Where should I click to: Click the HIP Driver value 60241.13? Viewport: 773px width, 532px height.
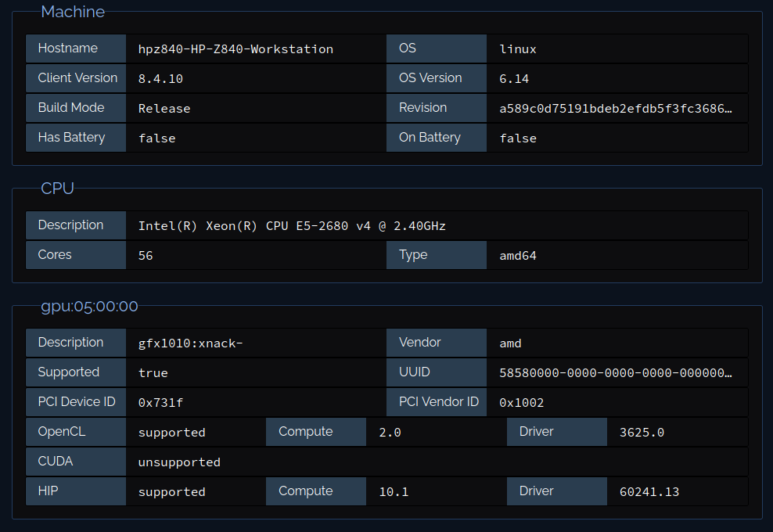(x=649, y=492)
